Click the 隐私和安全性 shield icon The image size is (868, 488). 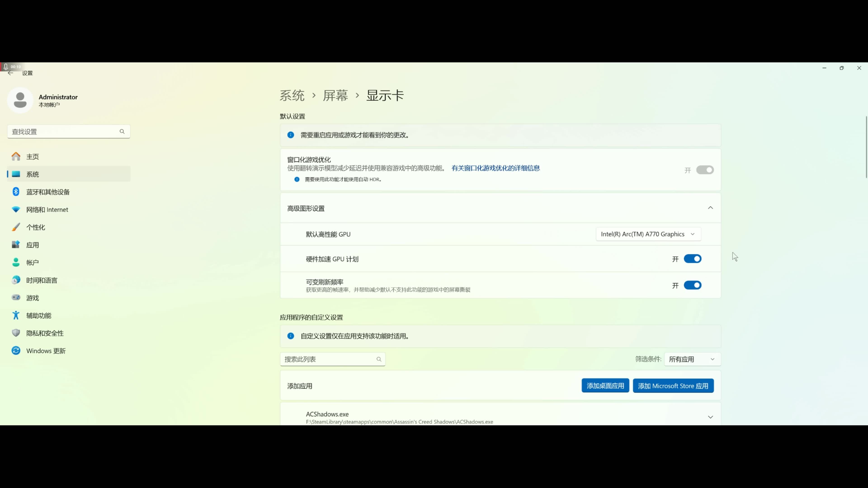tap(16, 333)
